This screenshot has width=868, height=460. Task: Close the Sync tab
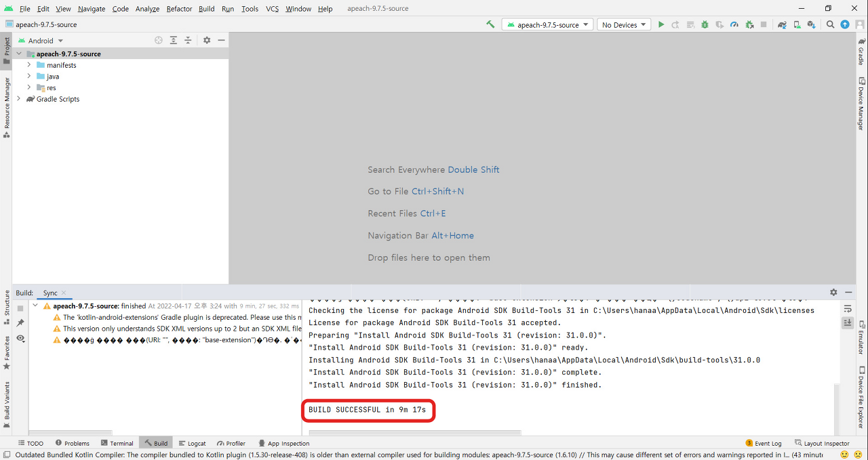pos(64,293)
